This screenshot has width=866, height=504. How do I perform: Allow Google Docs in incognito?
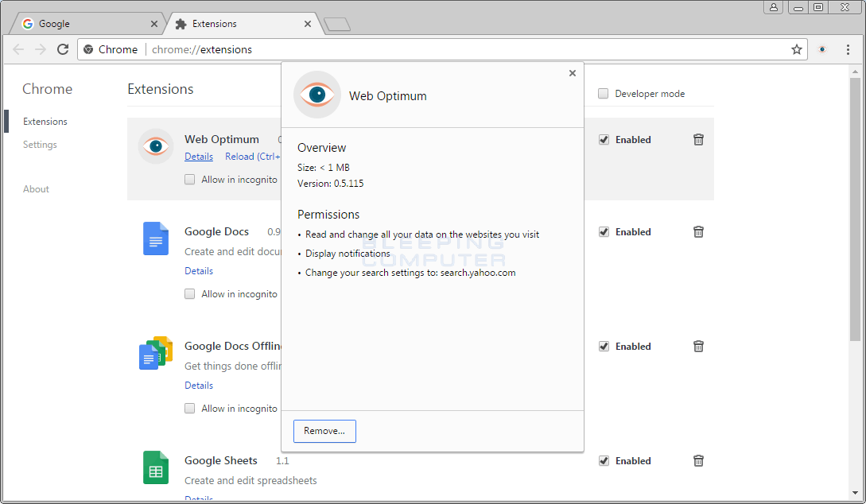(189, 293)
